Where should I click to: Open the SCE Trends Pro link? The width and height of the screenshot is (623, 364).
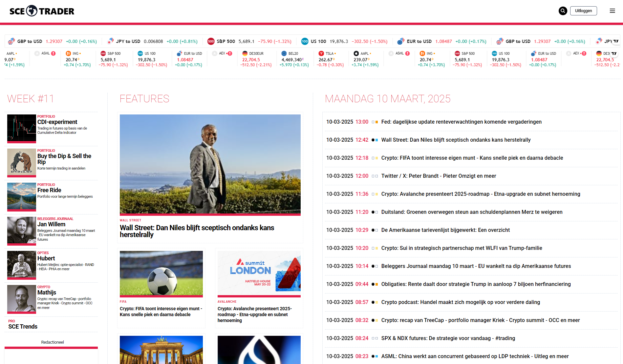[x=23, y=327]
